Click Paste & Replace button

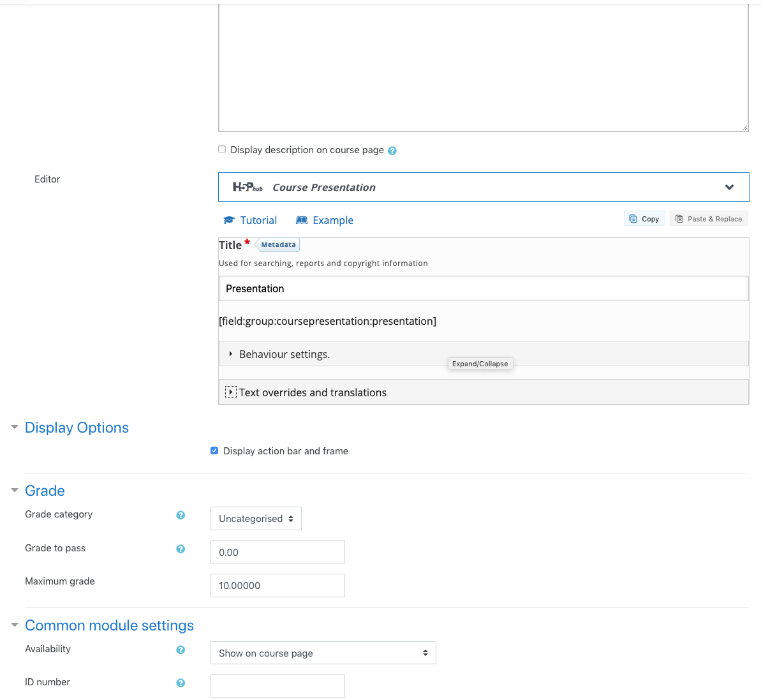(709, 219)
